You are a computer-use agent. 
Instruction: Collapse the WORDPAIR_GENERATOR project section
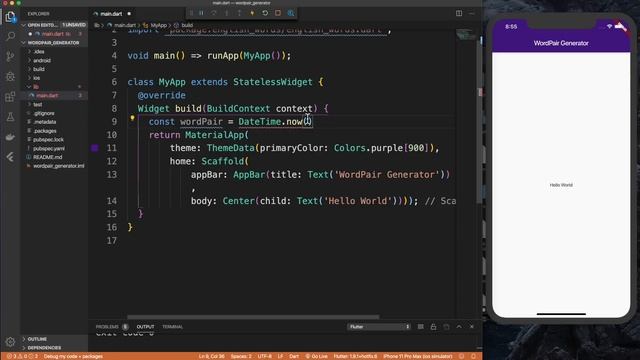(54, 43)
